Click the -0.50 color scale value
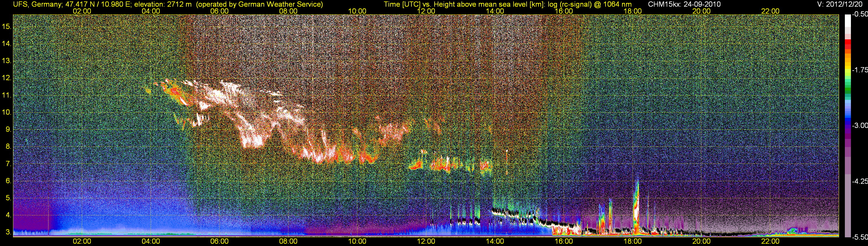This screenshot has width=868, height=246. 860,14
